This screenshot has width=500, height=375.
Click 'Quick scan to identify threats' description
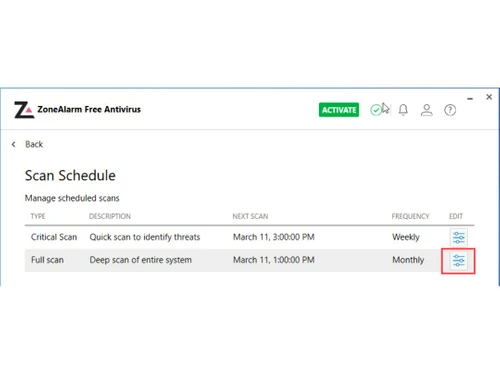145,237
